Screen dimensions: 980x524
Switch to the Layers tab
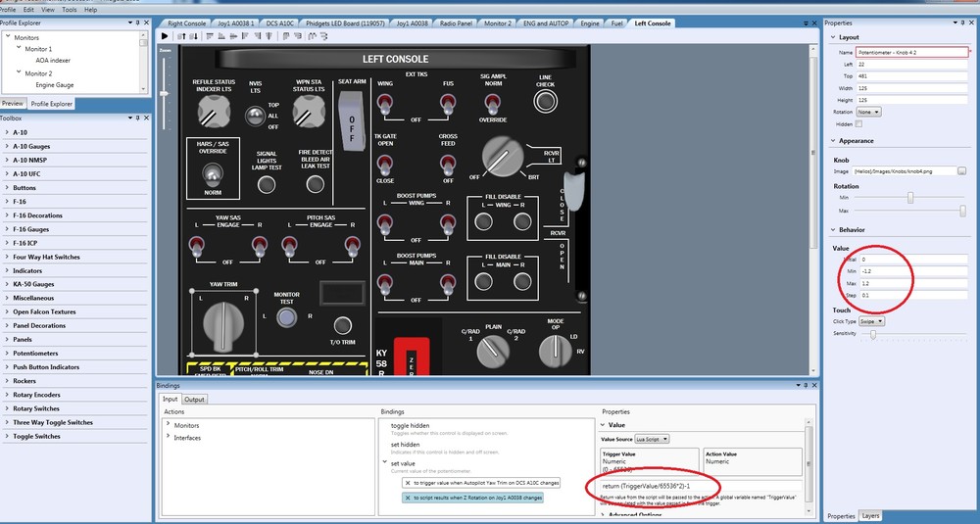(870, 516)
